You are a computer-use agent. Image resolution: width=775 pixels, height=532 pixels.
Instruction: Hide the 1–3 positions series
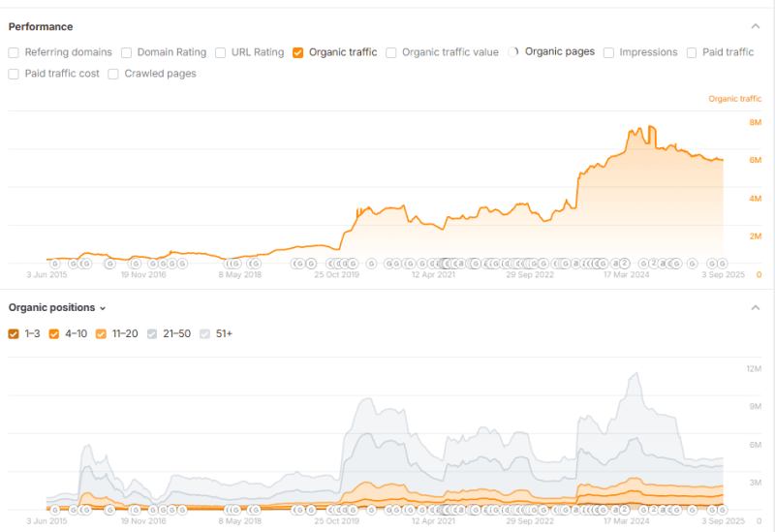click(14, 333)
